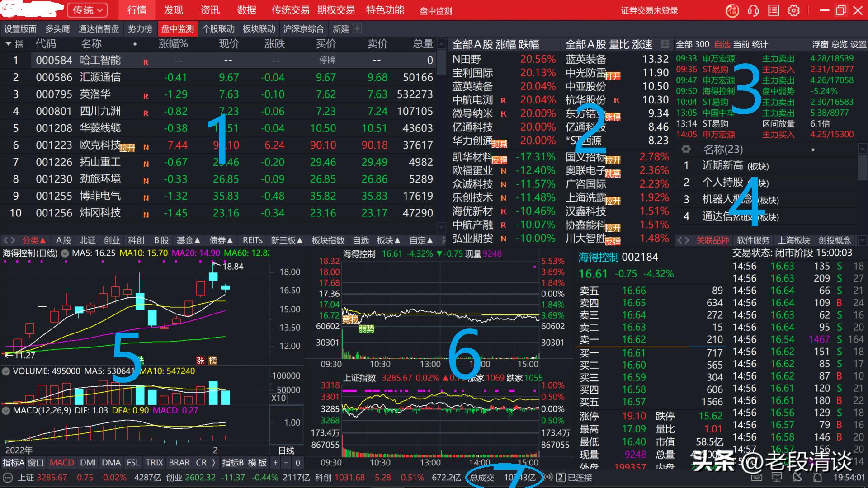Click the headset customer-service icon in title bar
Image resolution: width=868 pixels, height=488 pixels.
753,10
